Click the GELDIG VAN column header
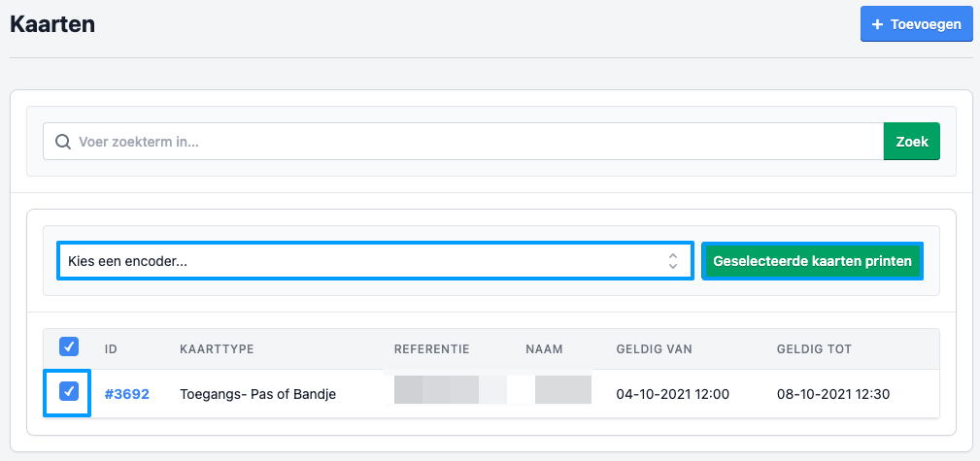Viewport: 980px width, 461px height. tap(655, 349)
